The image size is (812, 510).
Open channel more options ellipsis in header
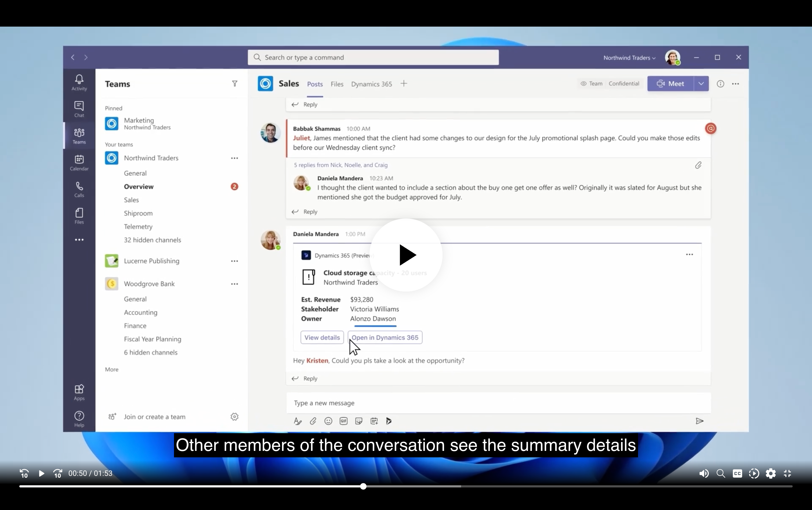click(x=735, y=84)
